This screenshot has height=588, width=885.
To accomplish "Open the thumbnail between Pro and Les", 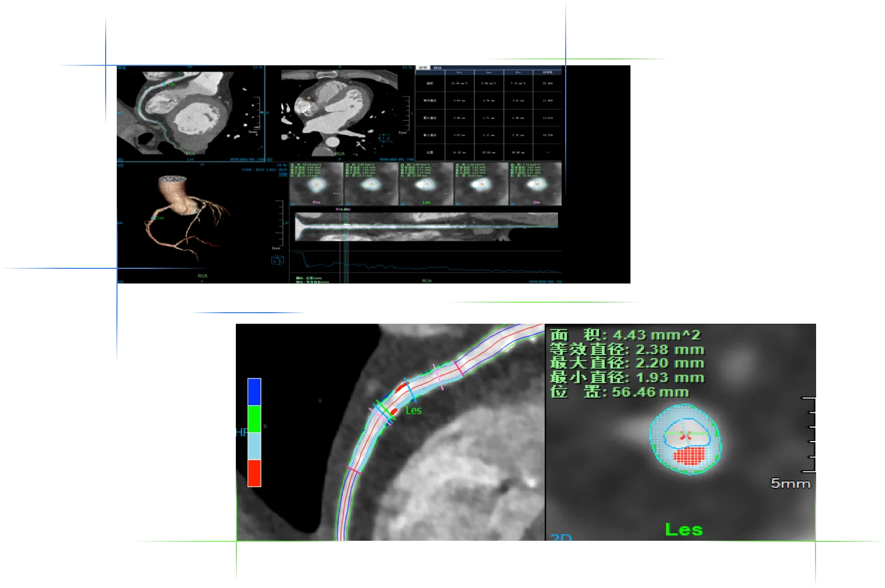I will 371,184.
